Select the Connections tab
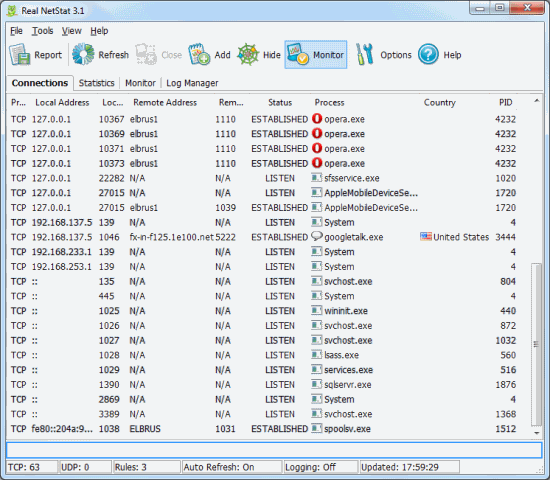Viewport: 550px width, 480px height. click(x=40, y=83)
